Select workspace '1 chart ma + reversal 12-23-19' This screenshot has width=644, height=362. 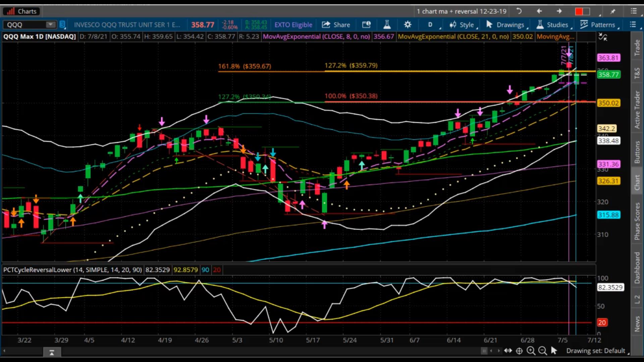462,11
